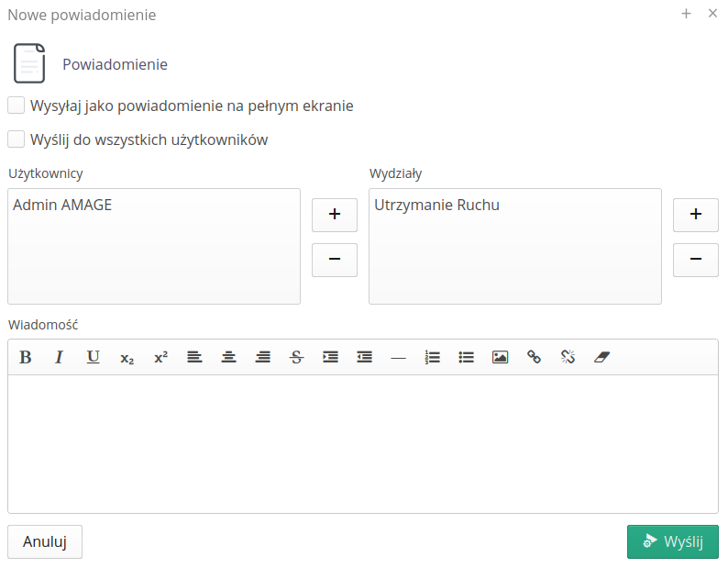Center align the message text
The width and height of the screenshot is (728, 568).
coord(228,358)
